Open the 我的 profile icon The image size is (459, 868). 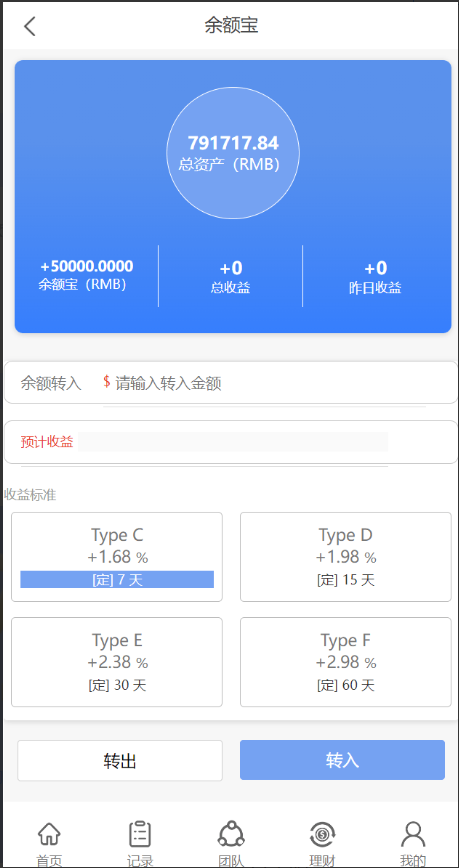coord(413,834)
